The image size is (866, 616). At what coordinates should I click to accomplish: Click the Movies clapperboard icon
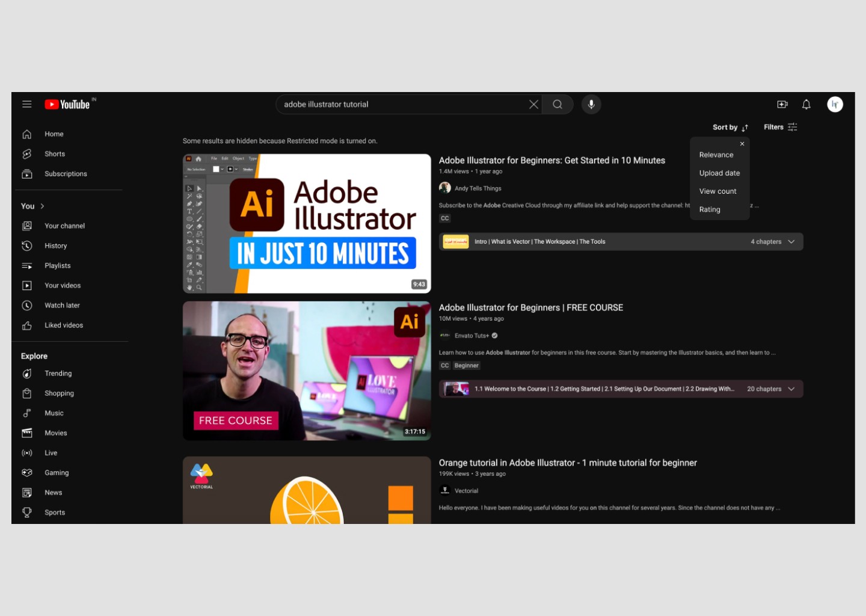(27, 433)
